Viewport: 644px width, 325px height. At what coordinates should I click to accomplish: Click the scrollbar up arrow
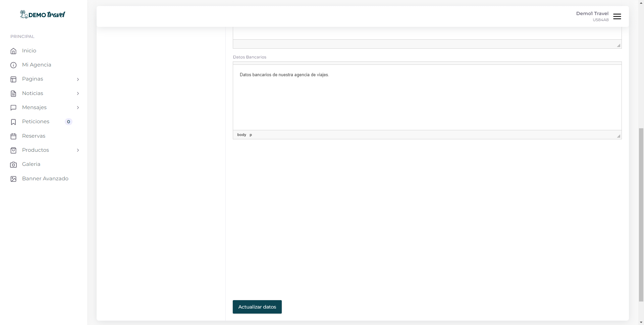(641, 2)
